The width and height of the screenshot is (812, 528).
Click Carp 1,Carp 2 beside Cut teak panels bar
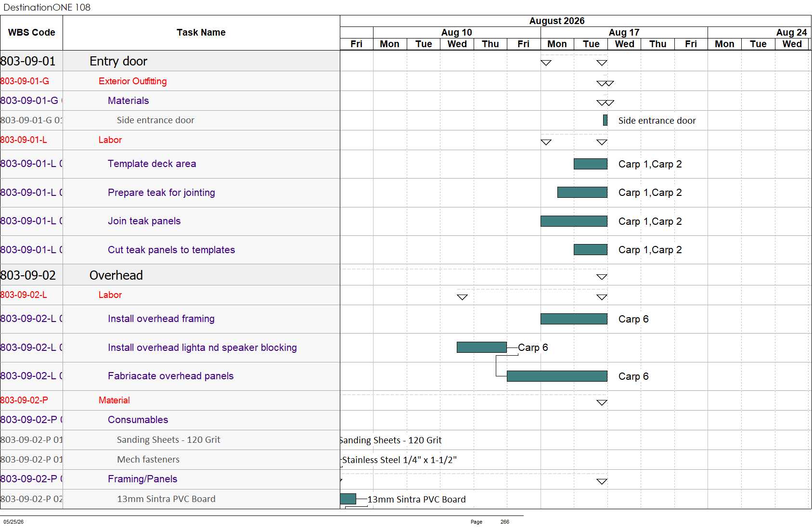pos(650,250)
